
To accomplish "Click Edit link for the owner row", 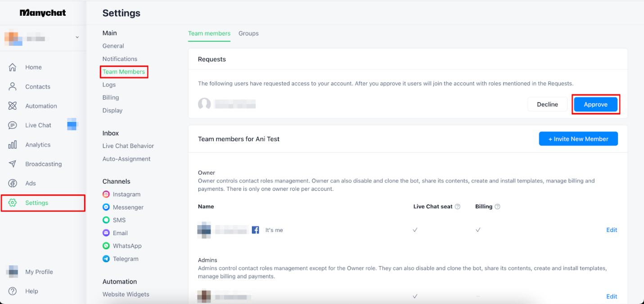I will [612, 230].
